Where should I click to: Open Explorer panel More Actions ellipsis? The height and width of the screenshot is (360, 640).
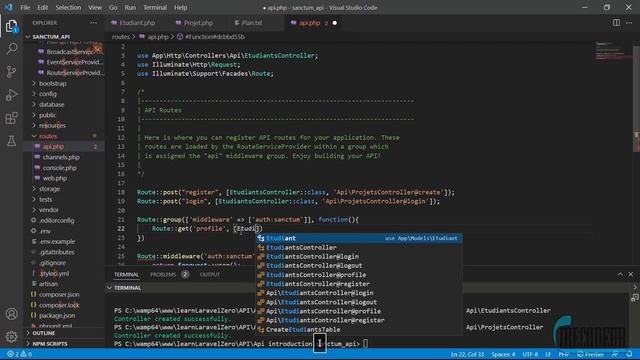(x=93, y=23)
